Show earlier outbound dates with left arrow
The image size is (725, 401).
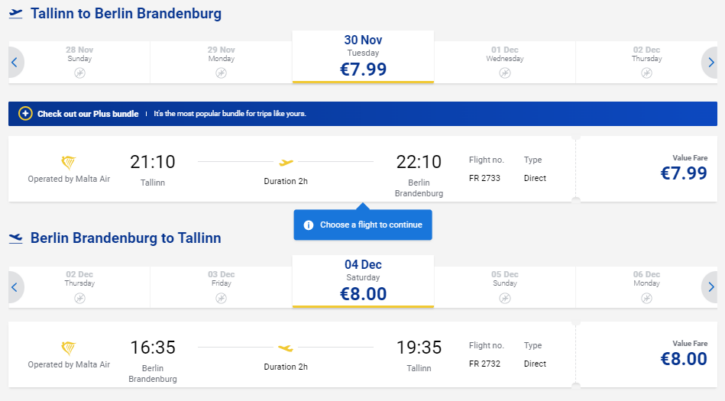tap(15, 62)
